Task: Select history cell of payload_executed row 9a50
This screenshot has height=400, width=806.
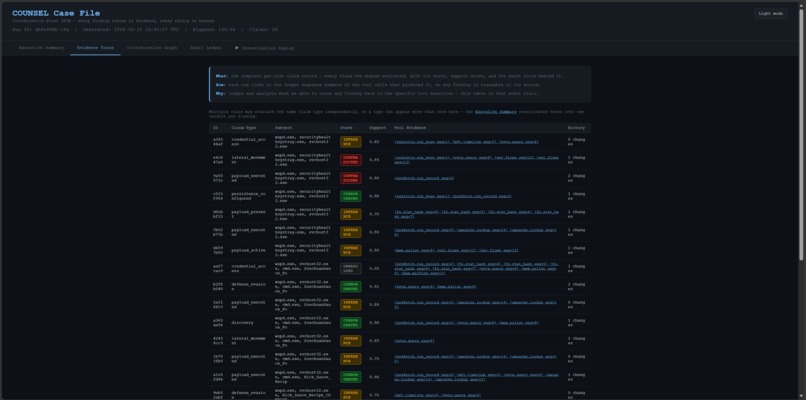Action: pyautogui.click(x=576, y=178)
